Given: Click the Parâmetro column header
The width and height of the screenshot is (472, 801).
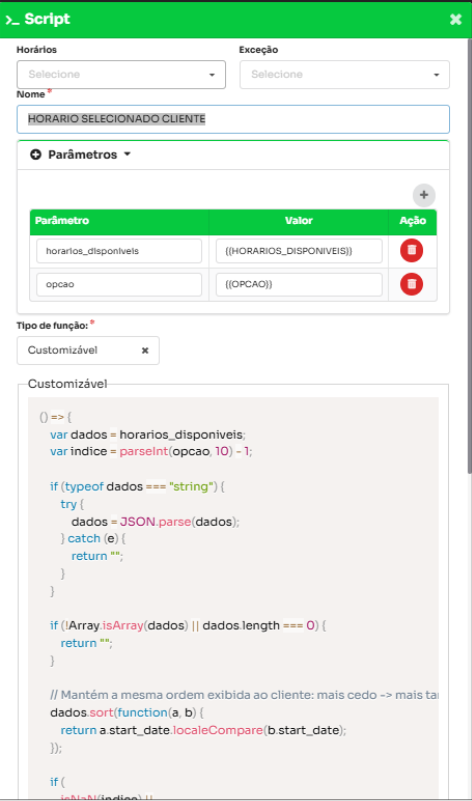Looking at the screenshot, I should click(x=119, y=221).
